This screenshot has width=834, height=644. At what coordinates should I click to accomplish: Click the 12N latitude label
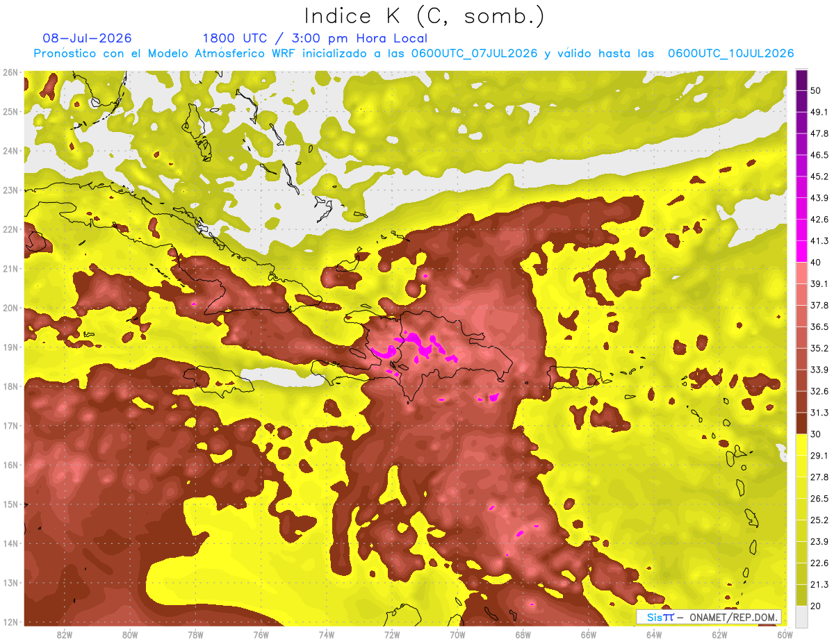pyautogui.click(x=10, y=622)
